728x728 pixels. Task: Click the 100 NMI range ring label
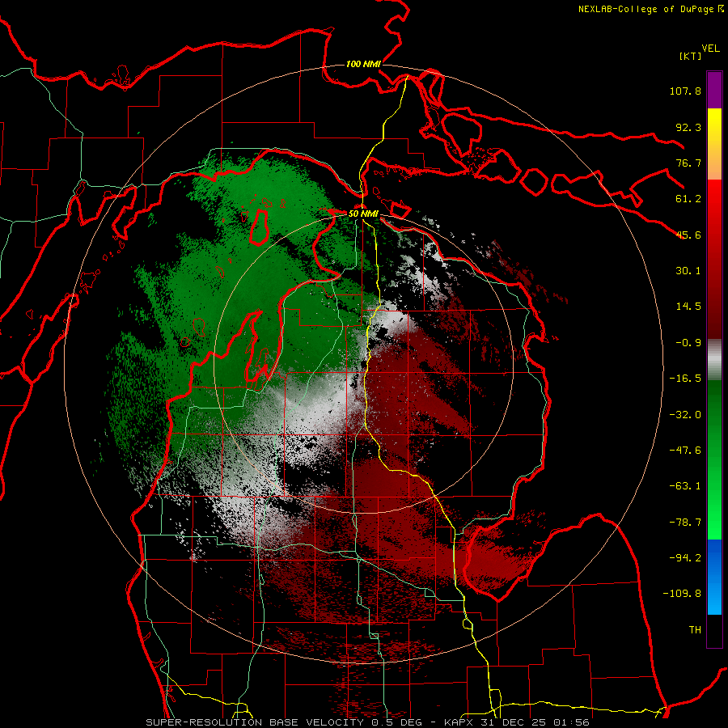coord(363,64)
